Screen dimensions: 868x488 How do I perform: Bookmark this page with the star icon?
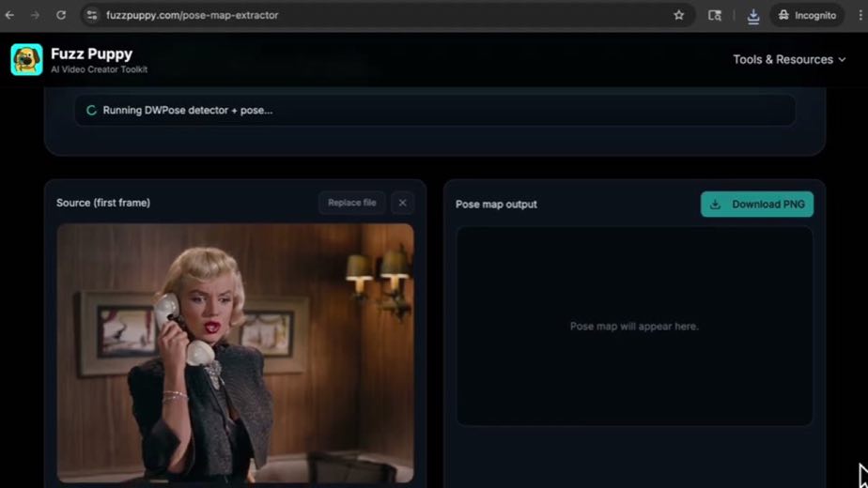(x=678, y=16)
